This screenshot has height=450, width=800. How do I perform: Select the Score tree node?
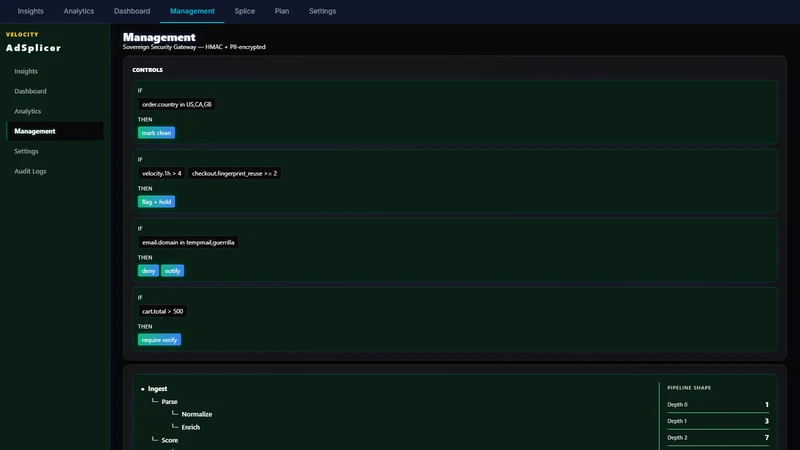point(169,440)
